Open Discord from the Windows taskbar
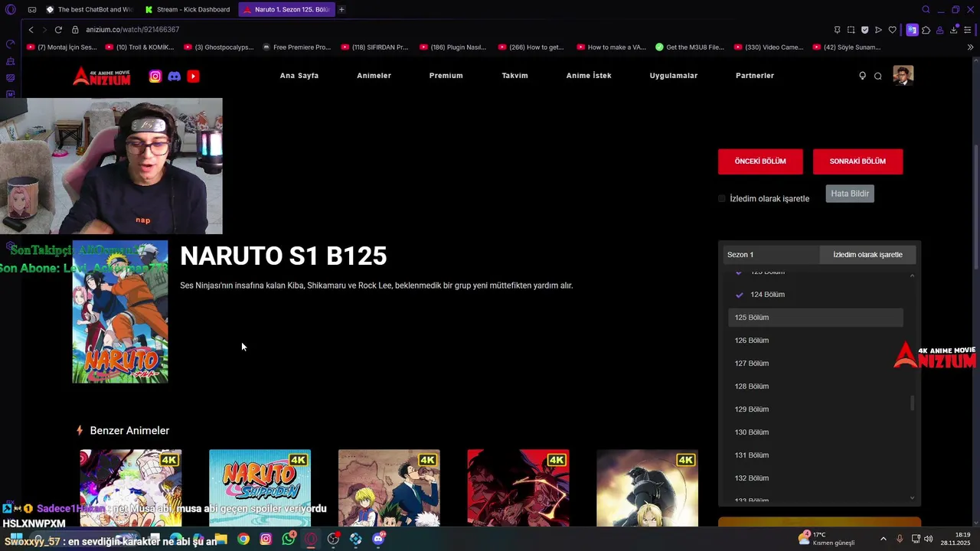This screenshot has width=980, height=551. click(x=378, y=539)
